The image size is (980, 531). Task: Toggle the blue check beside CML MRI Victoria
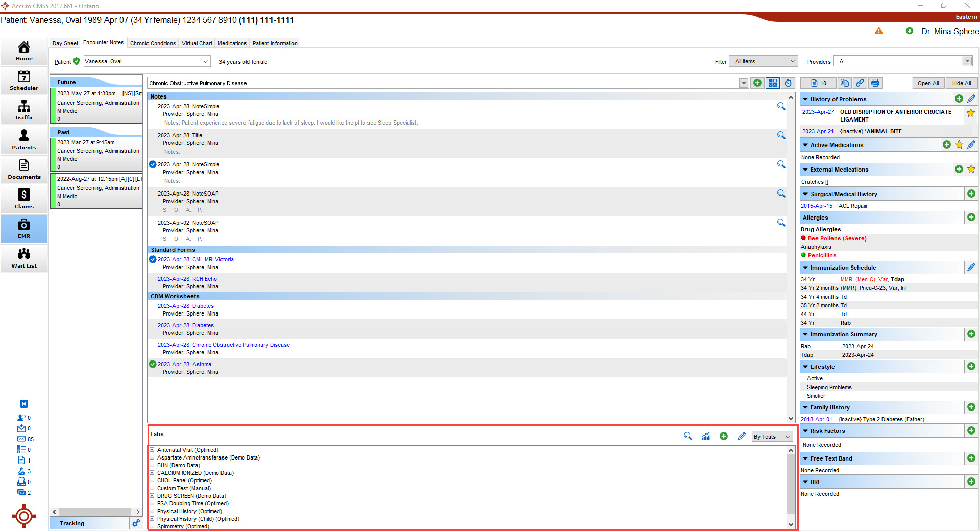click(153, 259)
